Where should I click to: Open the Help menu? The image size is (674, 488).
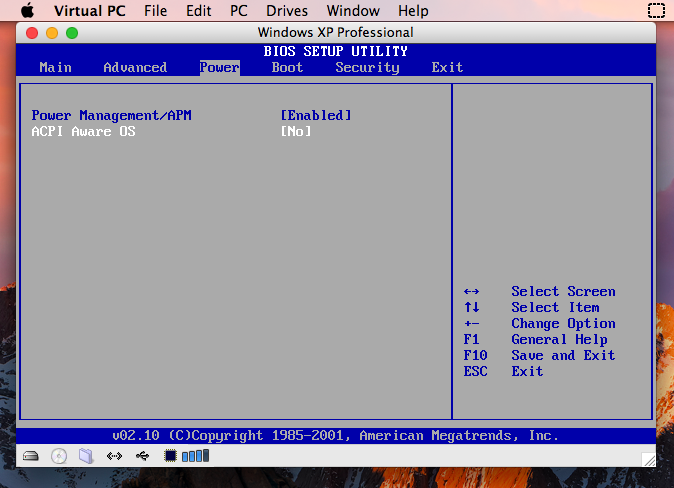pos(413,10)
